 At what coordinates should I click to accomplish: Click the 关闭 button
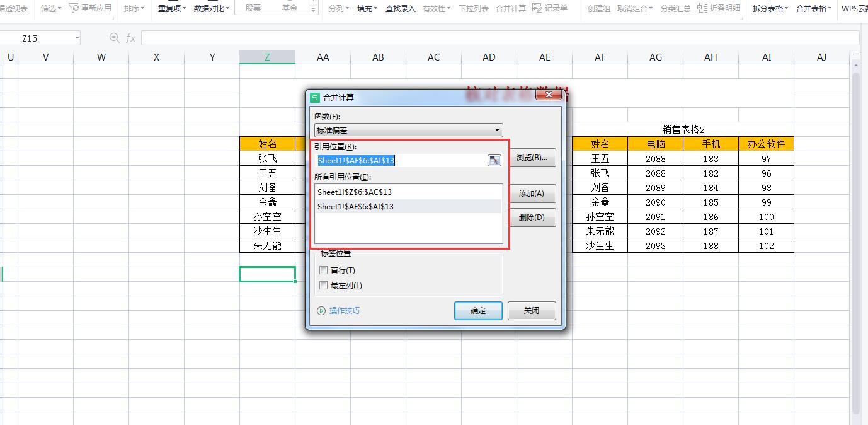532,310
